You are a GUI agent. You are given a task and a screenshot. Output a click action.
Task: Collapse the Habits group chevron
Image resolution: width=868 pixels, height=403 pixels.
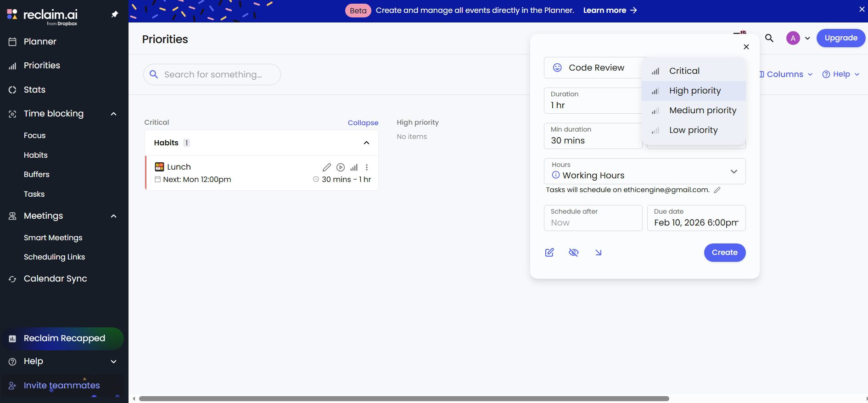[x=366, y=143]
